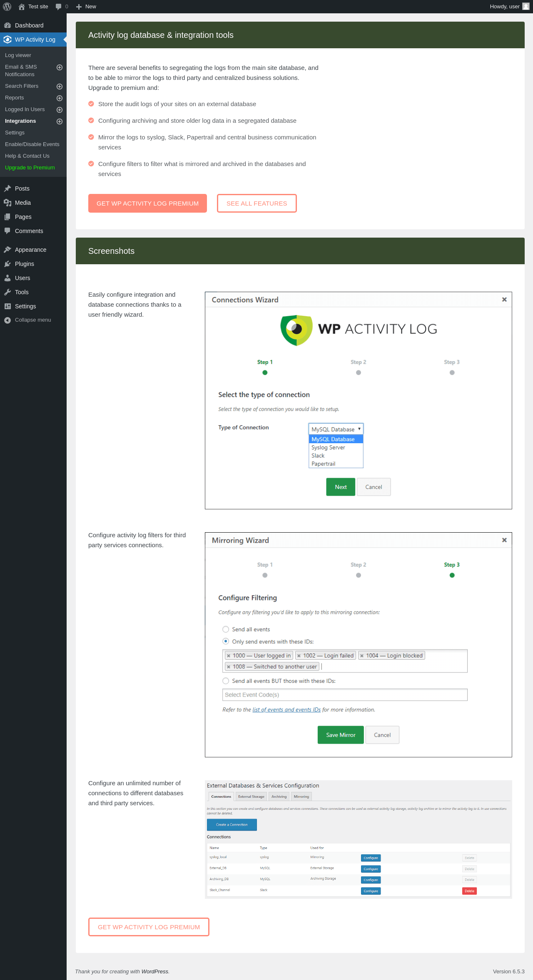The height and width of the screenshot is (980, 533).
Task: Open the Log viewer submenu item
Action: point(18,55)
